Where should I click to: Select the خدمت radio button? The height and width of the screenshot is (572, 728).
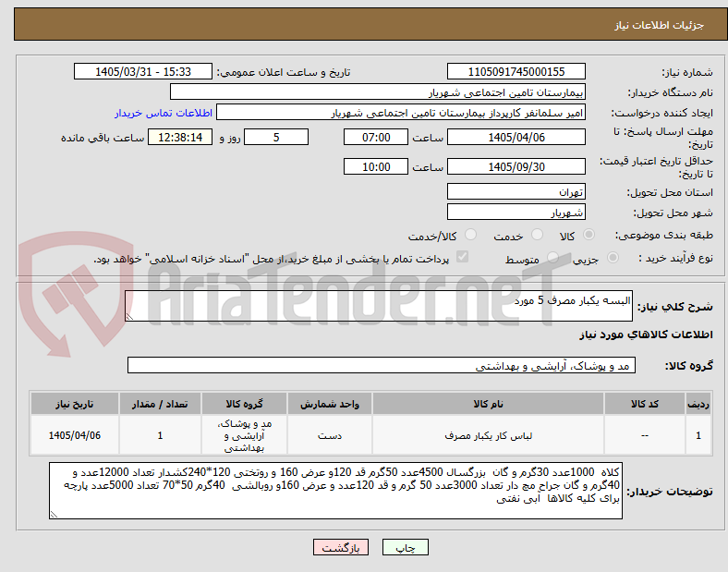(537, 235)
